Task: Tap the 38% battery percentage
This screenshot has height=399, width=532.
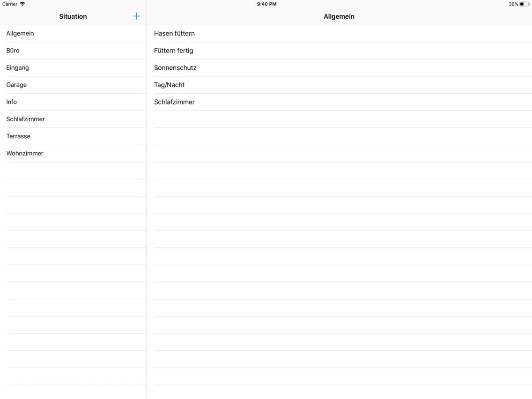Action: click(513, 4)
